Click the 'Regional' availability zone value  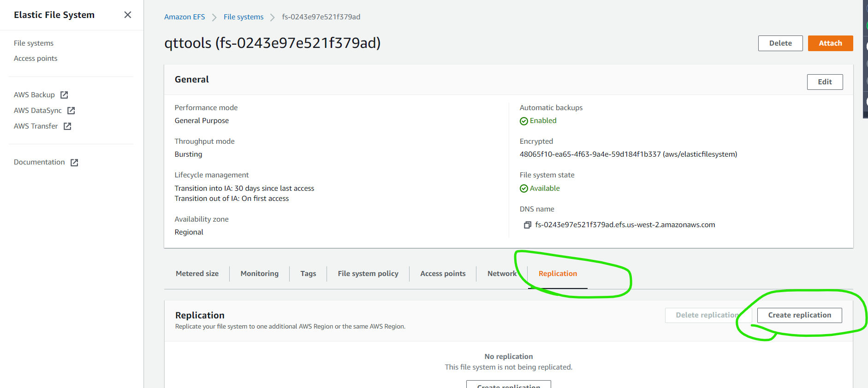pyautogui.click(x=189, y=232)
